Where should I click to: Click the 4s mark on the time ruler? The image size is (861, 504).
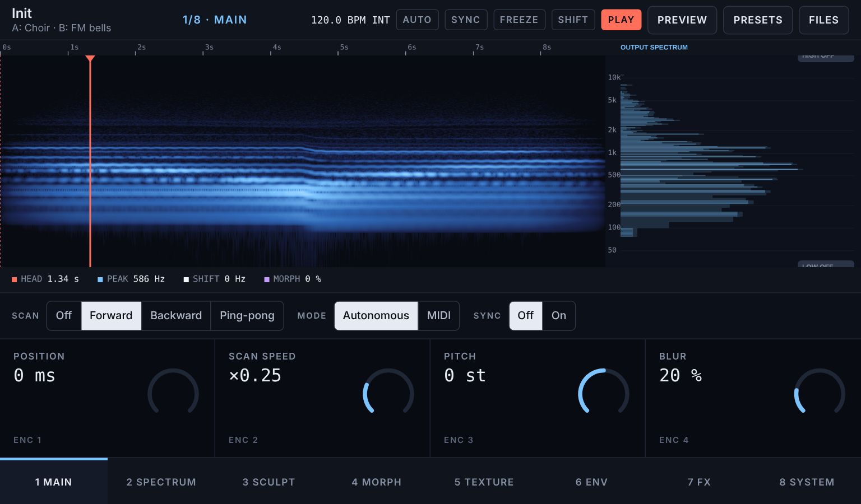point(277,48)
